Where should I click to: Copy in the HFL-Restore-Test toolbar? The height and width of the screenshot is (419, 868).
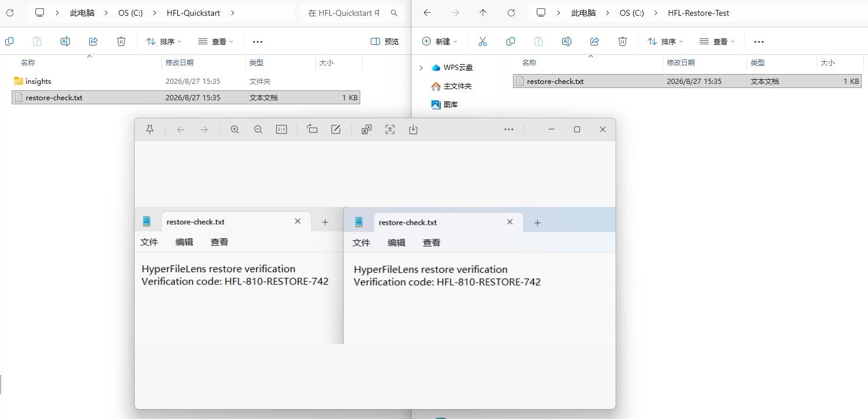pos(511,41)
